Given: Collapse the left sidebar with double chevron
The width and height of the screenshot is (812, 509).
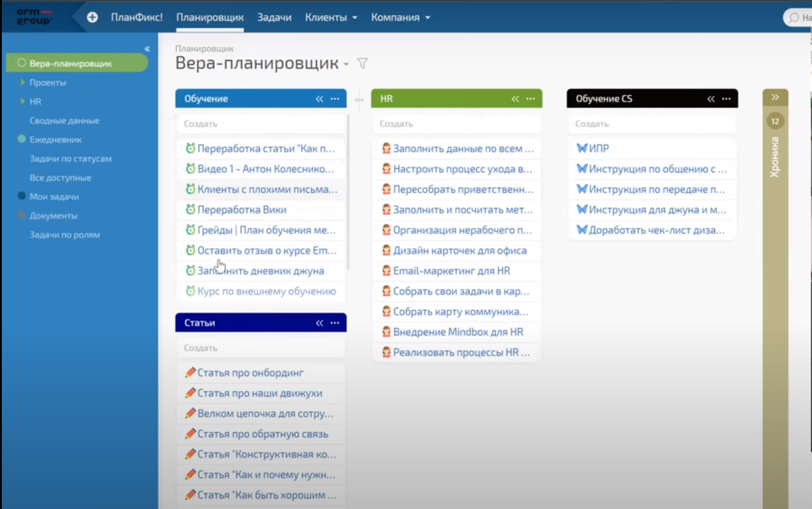Looking at the screenshot, I should tap(147, 49).
